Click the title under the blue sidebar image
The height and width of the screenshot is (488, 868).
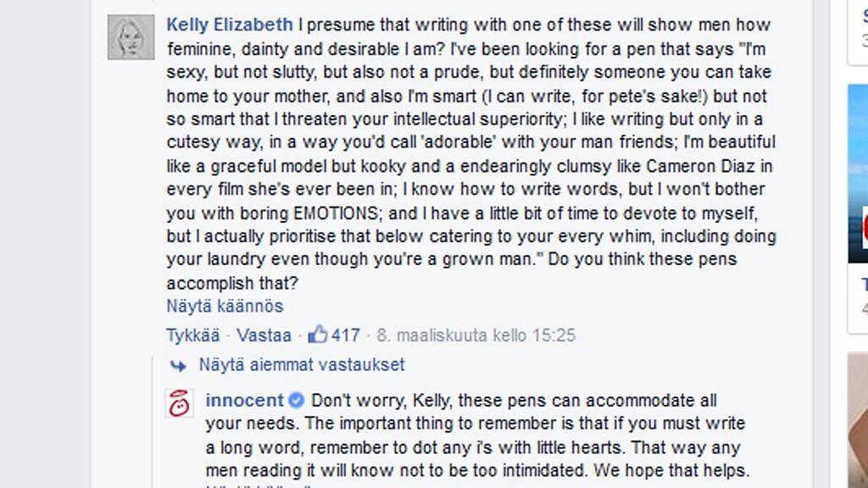pos(864,284)
